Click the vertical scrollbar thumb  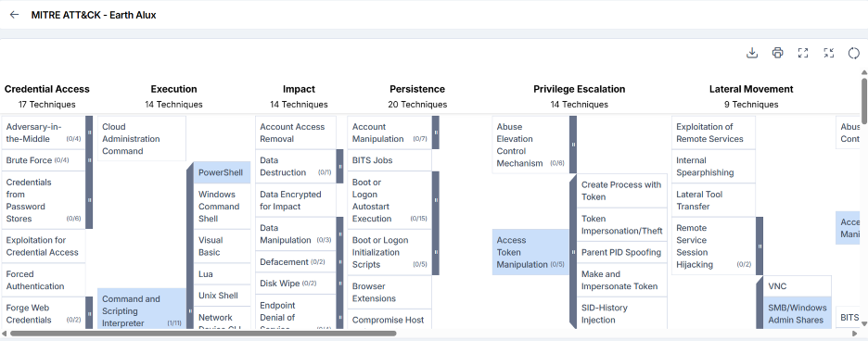pos(864,101)
